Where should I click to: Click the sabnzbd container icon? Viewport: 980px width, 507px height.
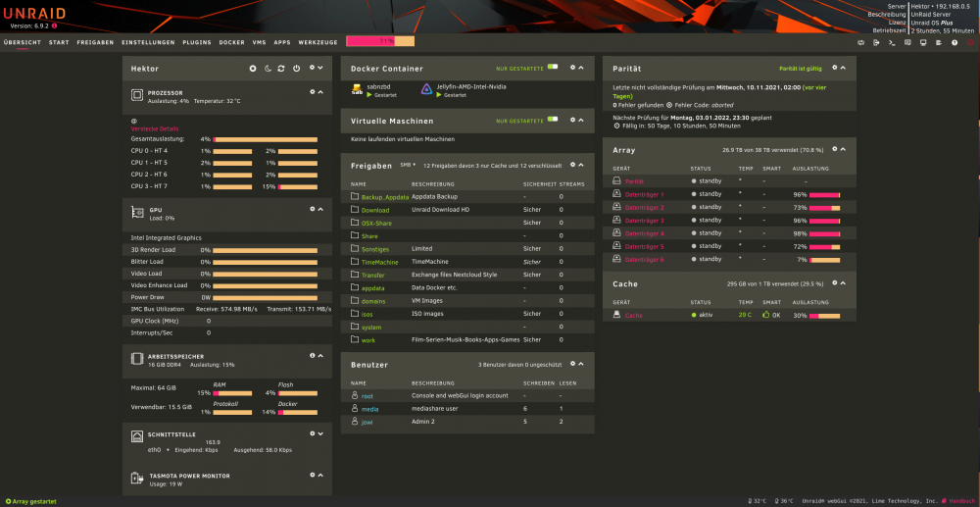pyautogui.click(x=357, y=90)
